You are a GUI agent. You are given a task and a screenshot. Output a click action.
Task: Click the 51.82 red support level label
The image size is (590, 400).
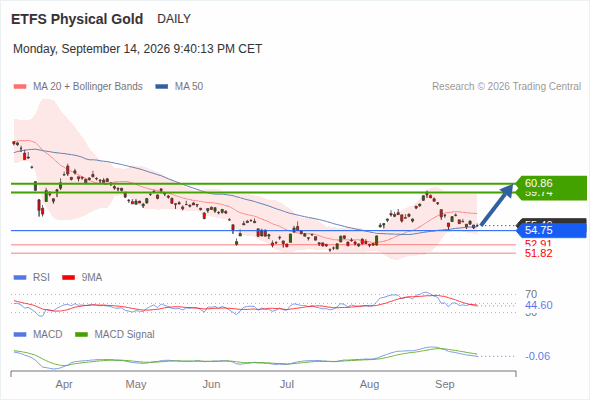click(538, 253)
